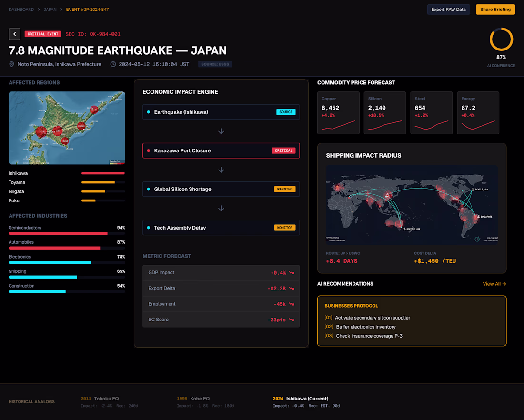Open the Silicon commodity price card
The width and height of the screenshot is (524, 420).
pos(384,113)
